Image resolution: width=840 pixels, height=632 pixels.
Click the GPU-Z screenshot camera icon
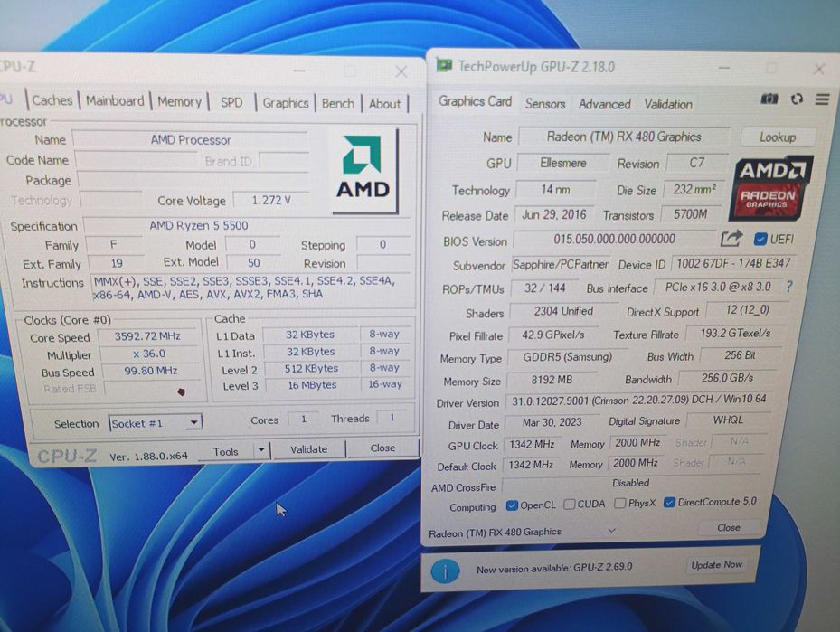(x=769, y=99)
